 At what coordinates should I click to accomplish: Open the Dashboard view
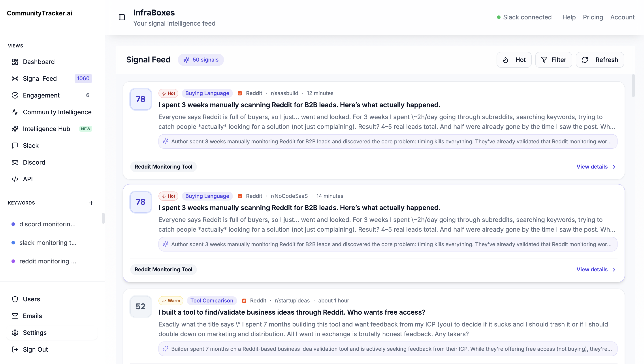pyautogui.click(x=39, y=62)
